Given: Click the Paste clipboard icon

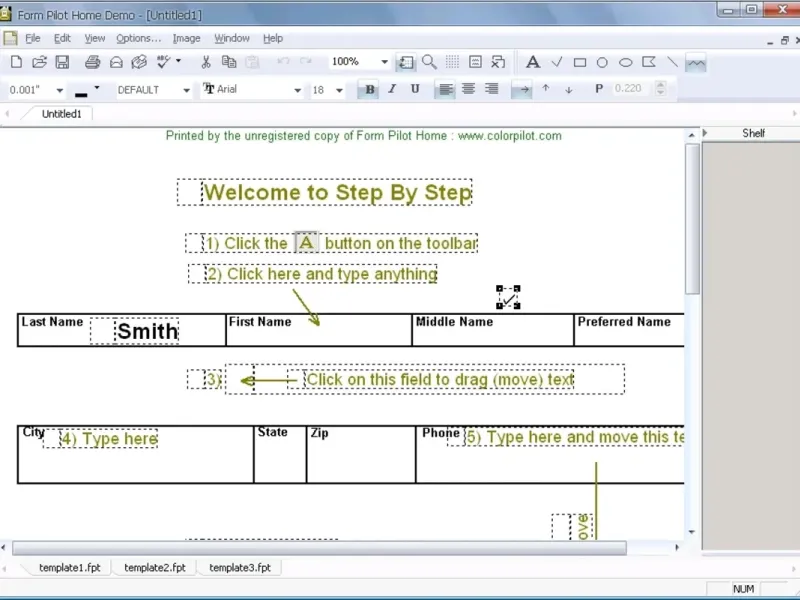Looking at the screenshot, I should (252, 62).
